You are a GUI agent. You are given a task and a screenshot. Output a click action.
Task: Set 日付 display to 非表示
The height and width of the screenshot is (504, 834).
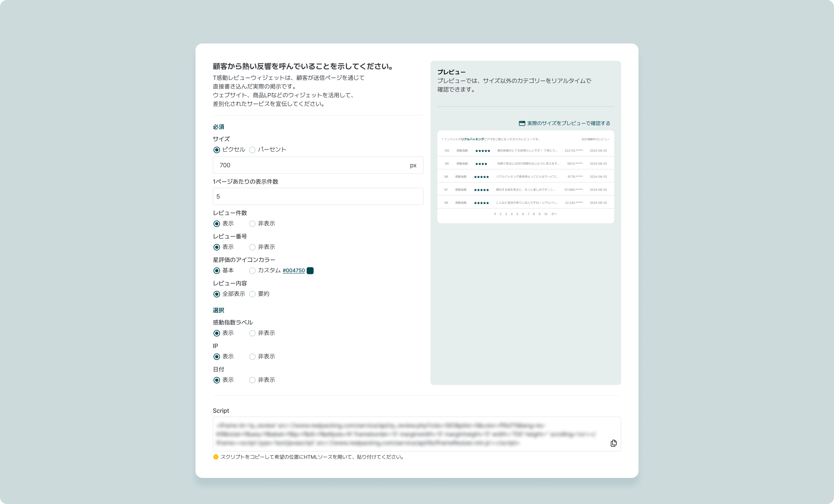tap(252, 380)
